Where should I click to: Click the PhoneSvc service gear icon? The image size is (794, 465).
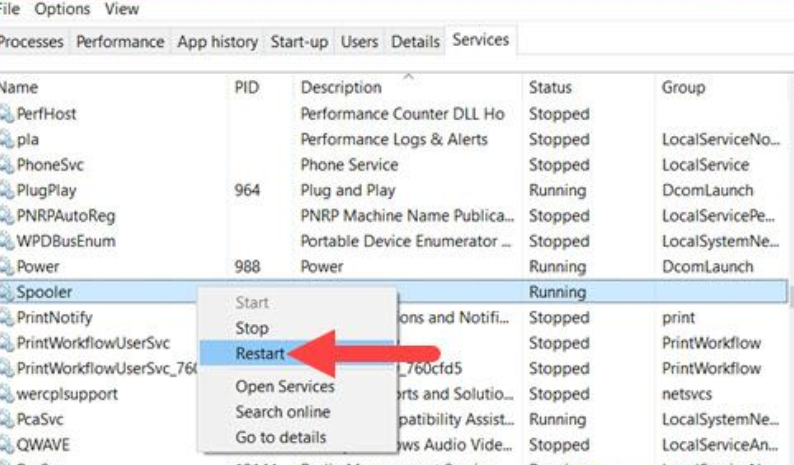(x=7, y=165)
